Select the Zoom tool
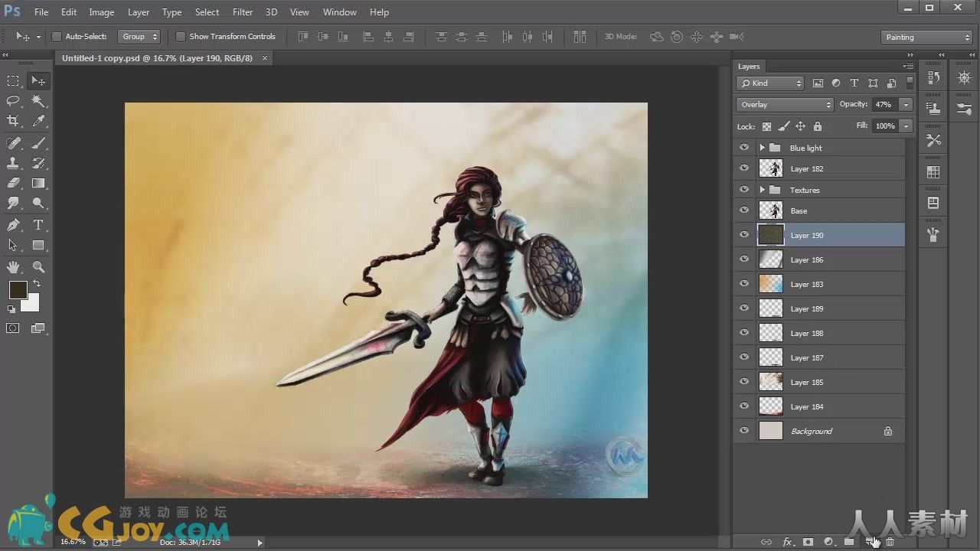980x551 pixels. pos(38,267)
